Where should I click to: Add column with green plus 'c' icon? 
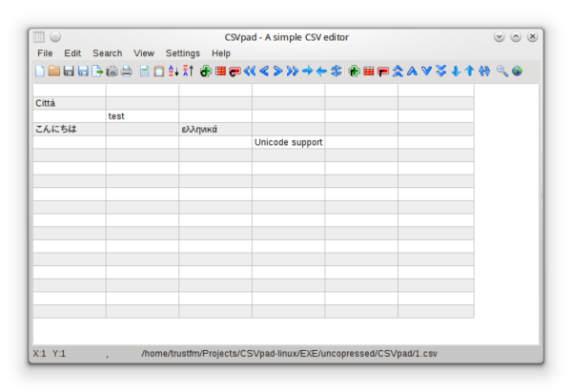click(206, 71)
